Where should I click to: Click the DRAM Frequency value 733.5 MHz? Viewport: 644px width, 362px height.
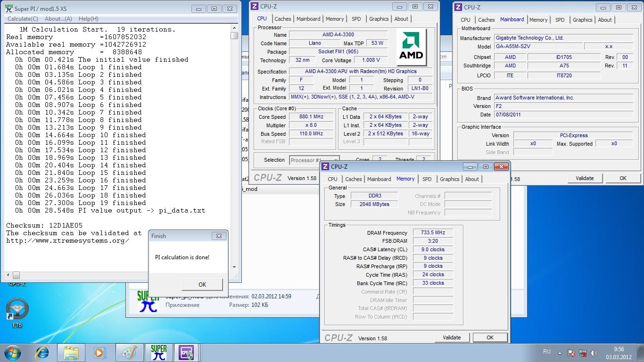(433, 232)
